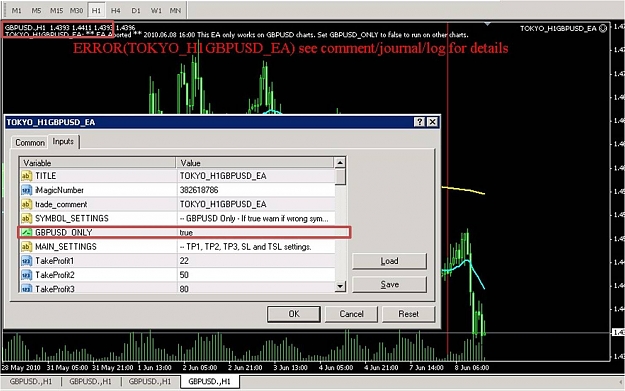Click the Reset button
Screen dimensions: 625x391
(409, 314)
